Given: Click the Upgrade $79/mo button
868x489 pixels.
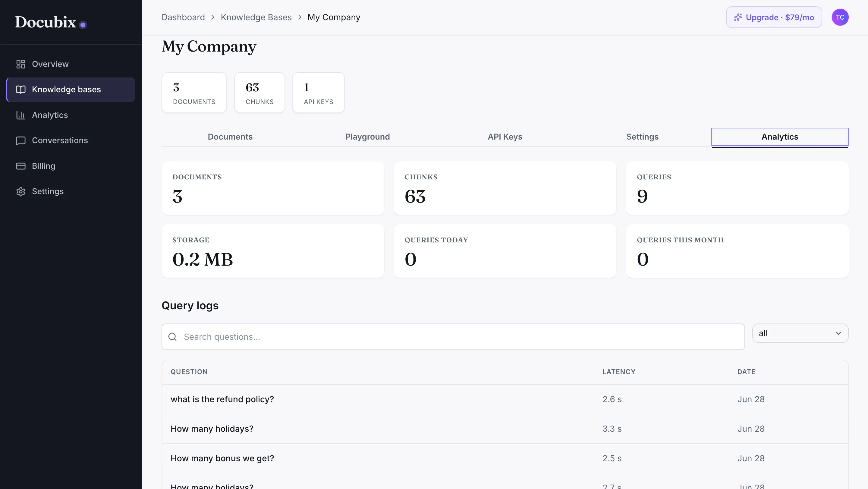Looking at the screenshot, I should pos(774,17).
